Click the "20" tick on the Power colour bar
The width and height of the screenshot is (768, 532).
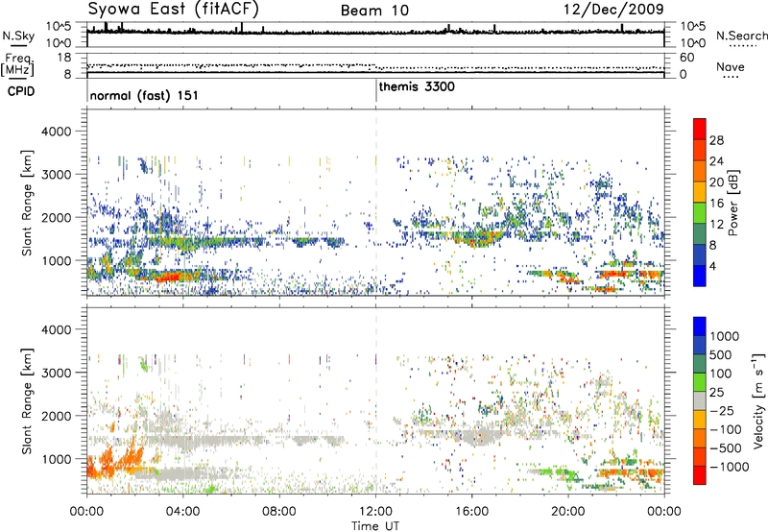[716, 182]
